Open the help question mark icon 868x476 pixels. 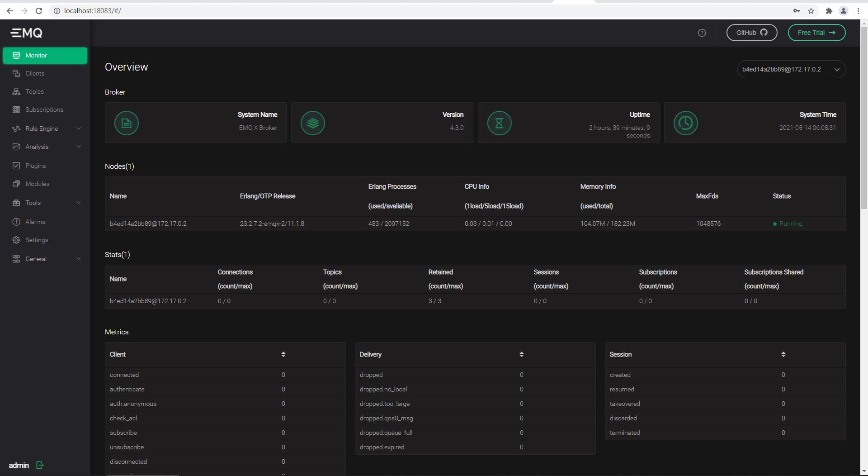pyautogui.click(x=702, y=33)
